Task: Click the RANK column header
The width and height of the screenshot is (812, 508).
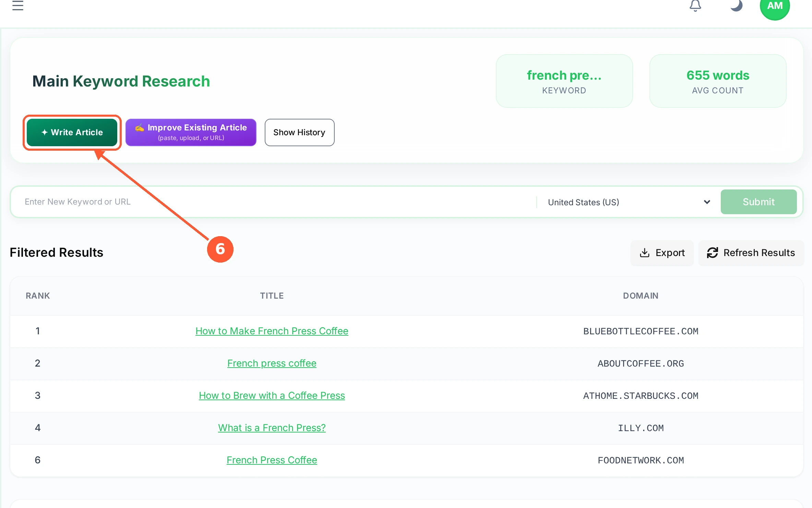Action: tap(38, 296)
